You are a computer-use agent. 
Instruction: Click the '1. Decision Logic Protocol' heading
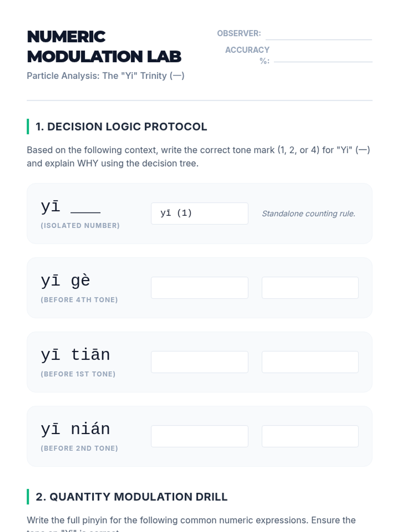tap(121, 127)
